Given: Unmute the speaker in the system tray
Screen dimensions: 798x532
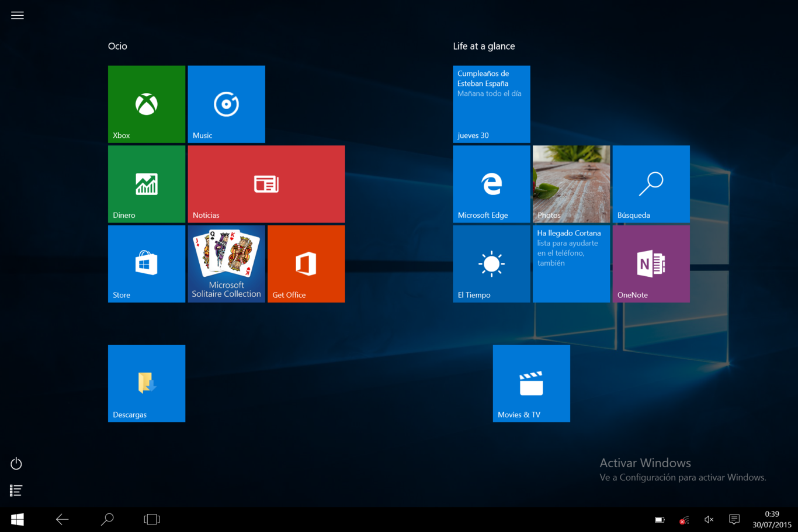Looking at the screenshot, I should point(709,519).
